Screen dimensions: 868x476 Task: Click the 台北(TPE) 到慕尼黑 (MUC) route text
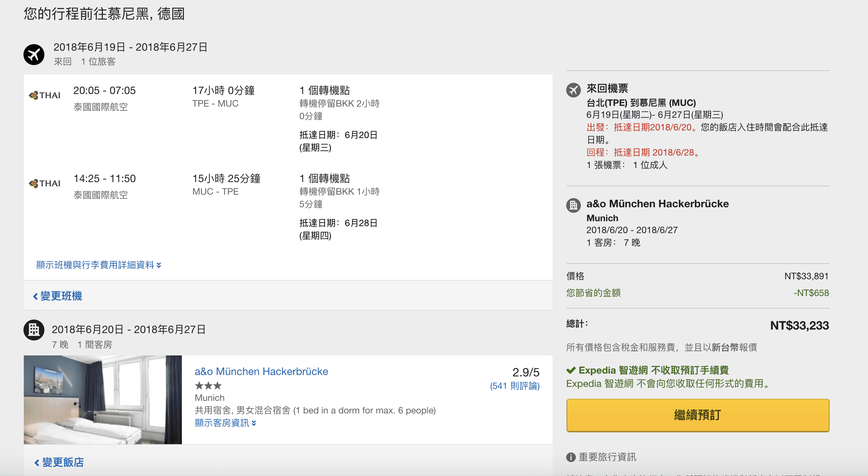point(641,103)
